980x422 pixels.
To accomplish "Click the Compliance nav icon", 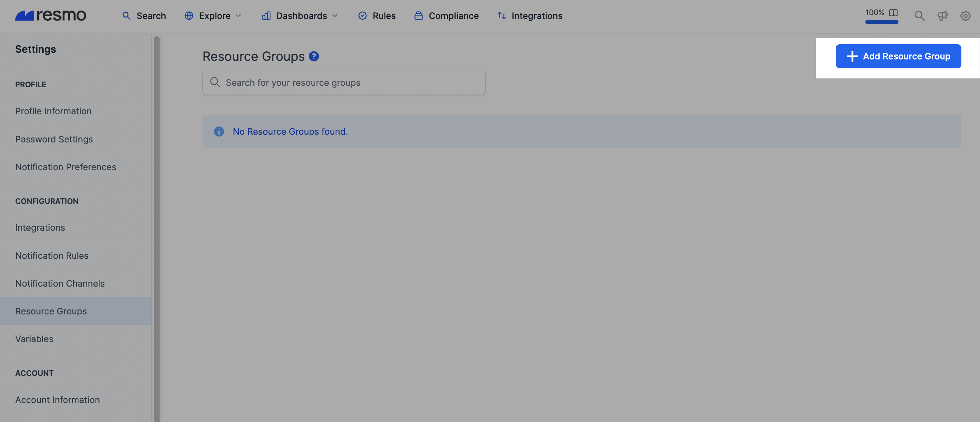I will click(419, 15).
